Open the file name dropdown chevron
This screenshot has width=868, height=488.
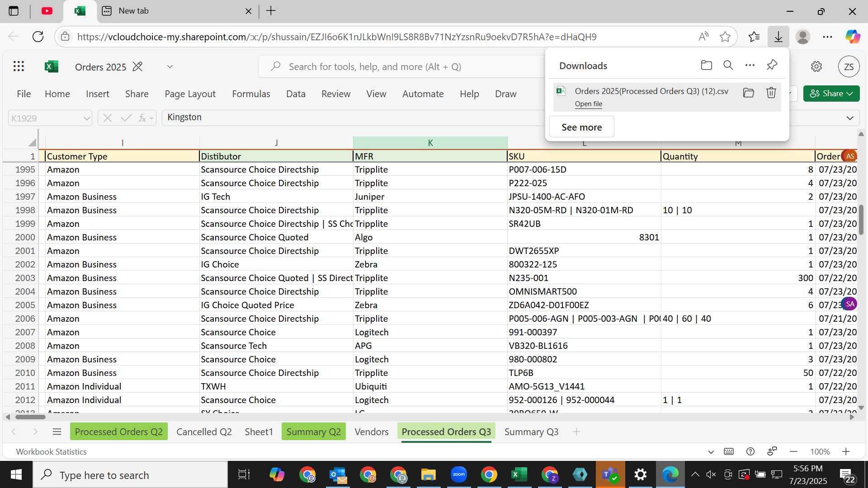pos(170,67)
